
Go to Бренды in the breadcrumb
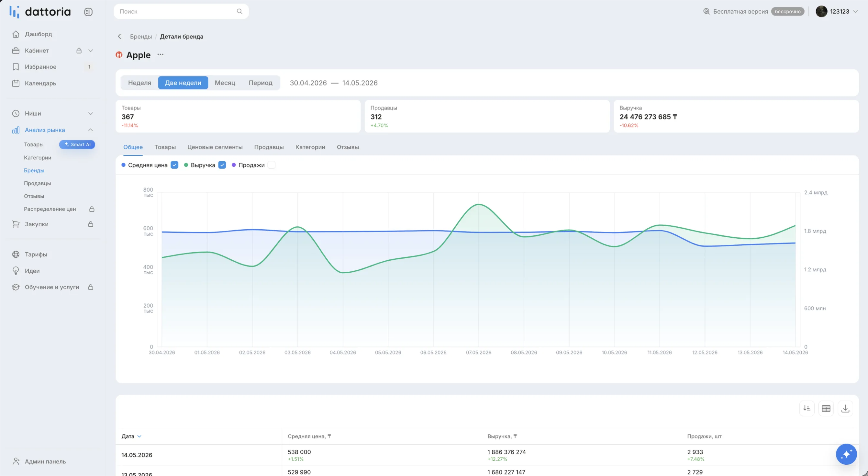click(141, 36)
